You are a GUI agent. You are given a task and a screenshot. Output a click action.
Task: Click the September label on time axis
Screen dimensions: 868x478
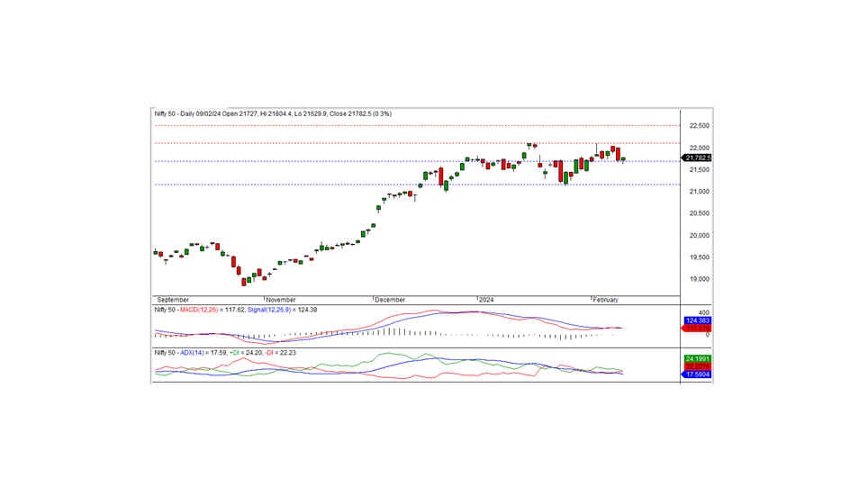click(173, 299)
